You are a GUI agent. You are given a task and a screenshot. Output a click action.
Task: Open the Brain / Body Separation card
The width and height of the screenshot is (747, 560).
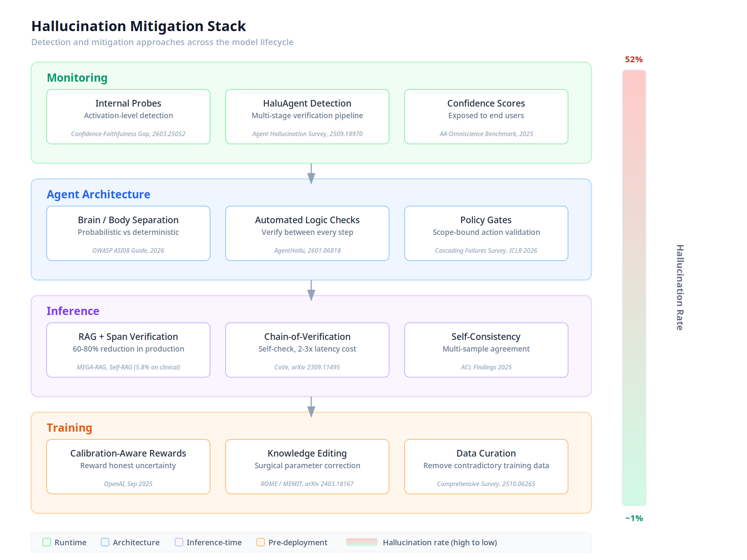click(x=128, y=233)
